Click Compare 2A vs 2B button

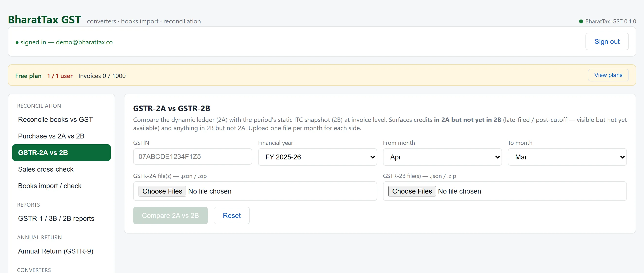coord(170,215)
